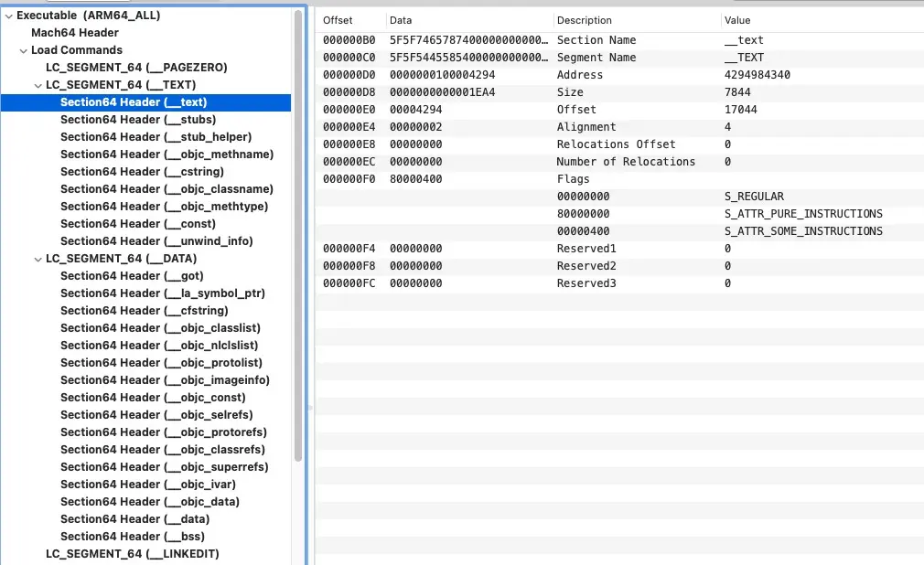
Task: Collapse the LC_SEGMENT_64 (__DATA) disclosure triangle
Action: click(x=38, y=259)
